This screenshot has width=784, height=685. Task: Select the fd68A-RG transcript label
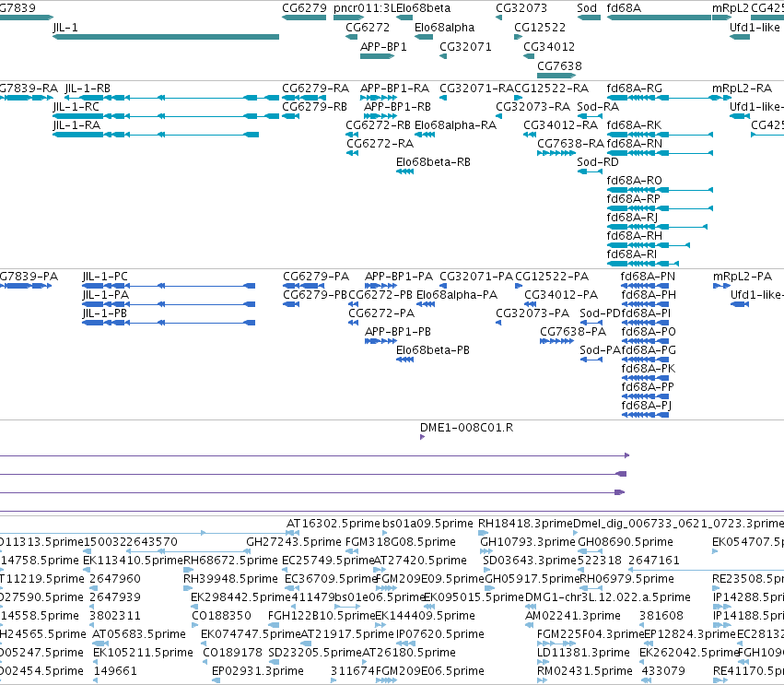pos(635,89)
